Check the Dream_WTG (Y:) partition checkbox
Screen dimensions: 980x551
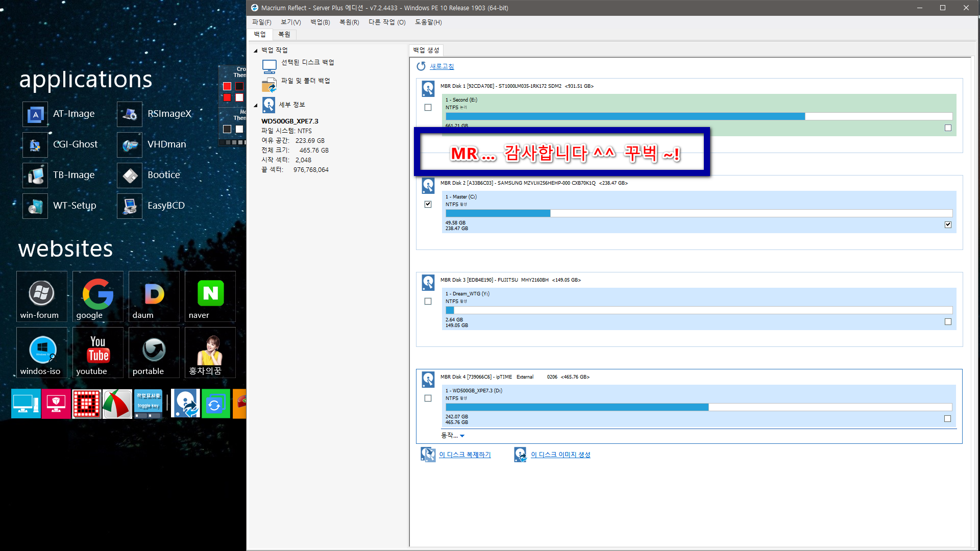(x=948, y=322)
